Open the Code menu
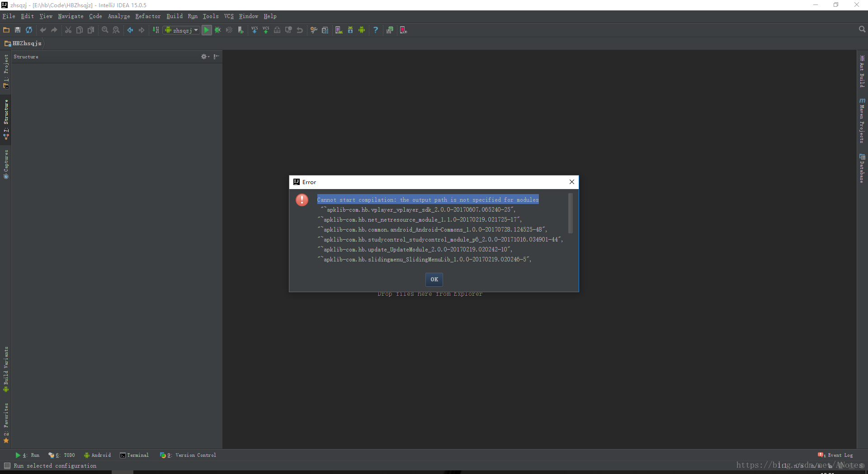This screenshot has width=868, height=474. (x=95, y=16)
